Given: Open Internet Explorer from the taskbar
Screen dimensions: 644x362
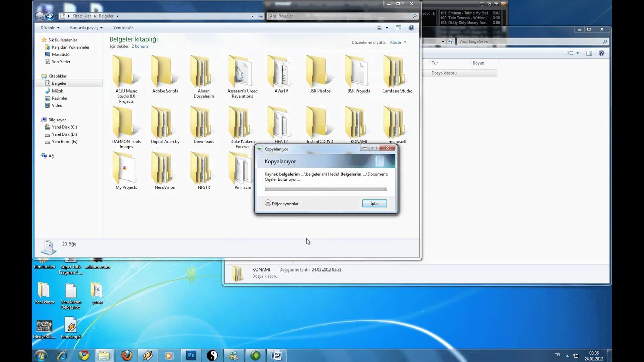Looking at the screenshot, I should [62, 355].
